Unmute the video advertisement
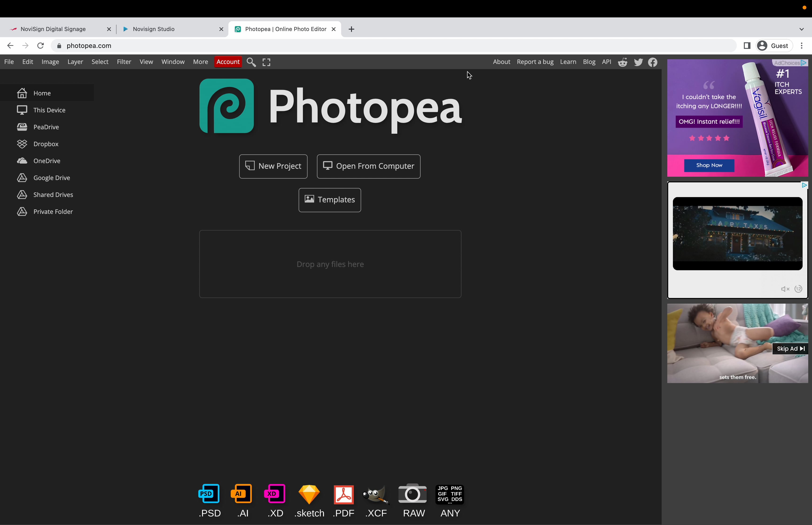Screen dimensions: 812x525 [x=785, y=289]
